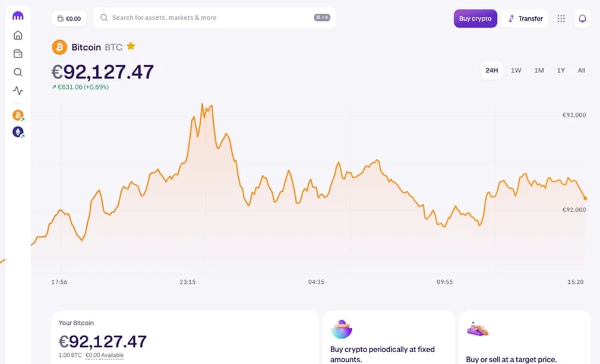The width and height of the screenshot is (600, 364).
Task: Click the Transfer button
Action: (525, 18)
